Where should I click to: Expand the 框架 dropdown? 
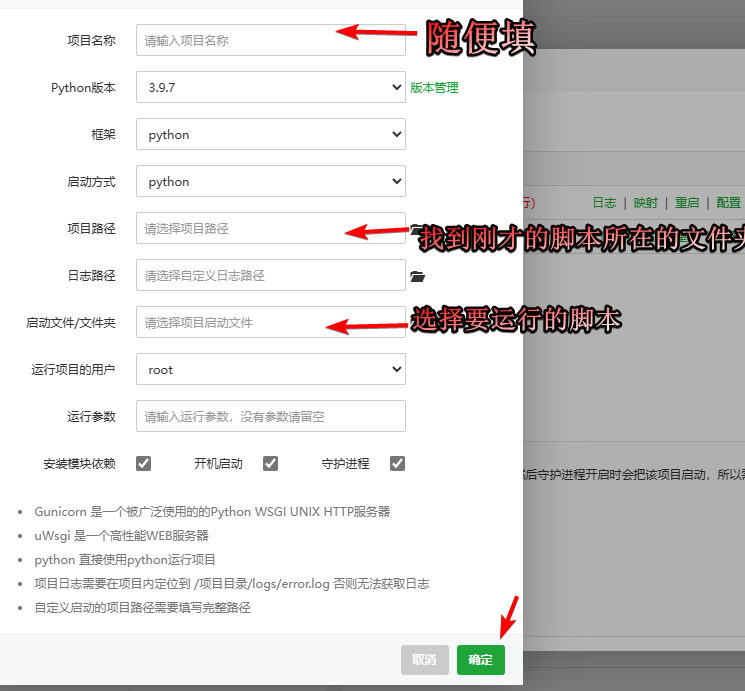(270, 135)
